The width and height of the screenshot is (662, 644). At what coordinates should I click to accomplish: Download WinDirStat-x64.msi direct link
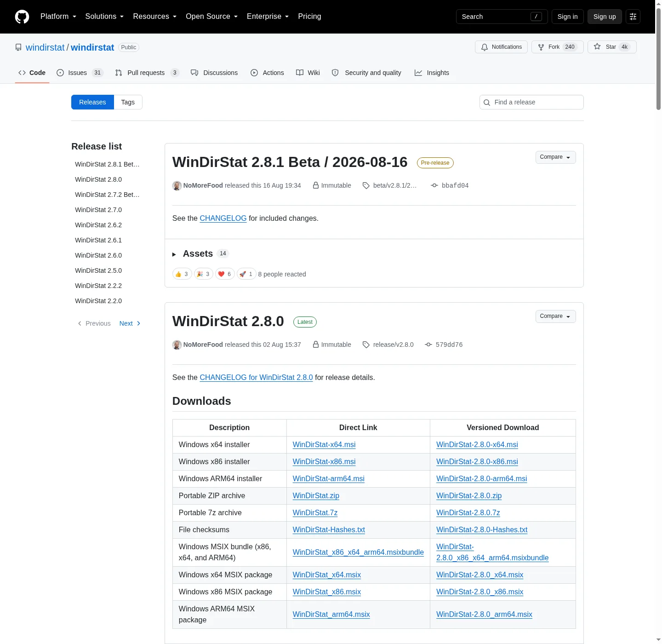click(x=324, y=445)
